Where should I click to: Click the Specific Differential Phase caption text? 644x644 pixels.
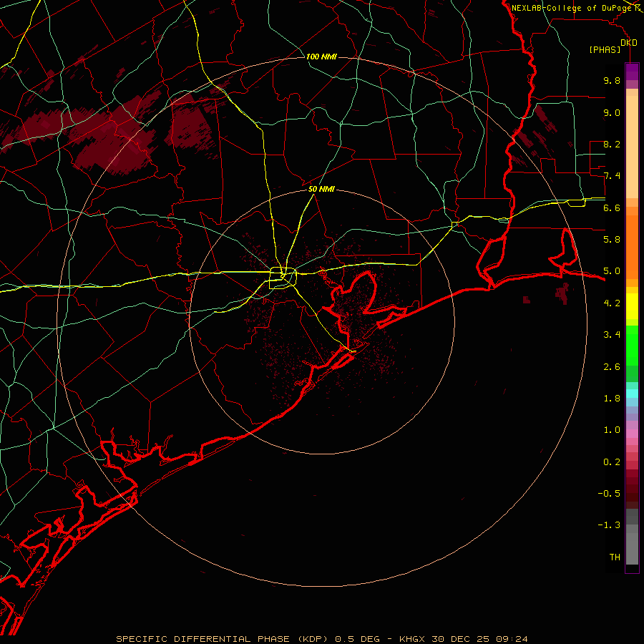coord(321,639)
